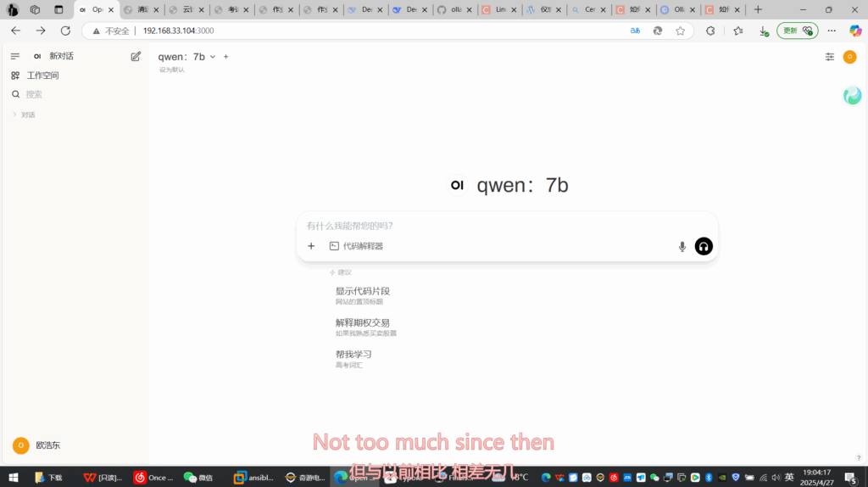868x487 pixels.
Task: Open the chat controls sliders icon
Action: tap(829, 57)
